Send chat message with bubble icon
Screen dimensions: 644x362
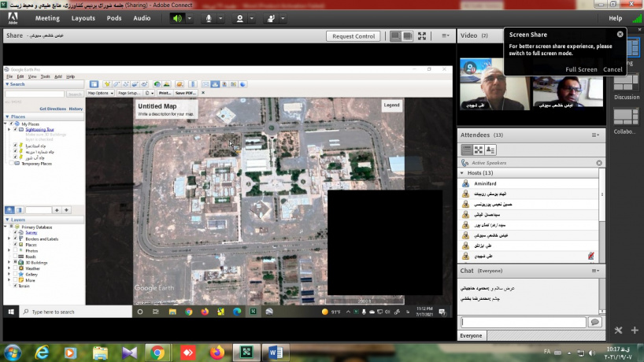click(595, 322)
